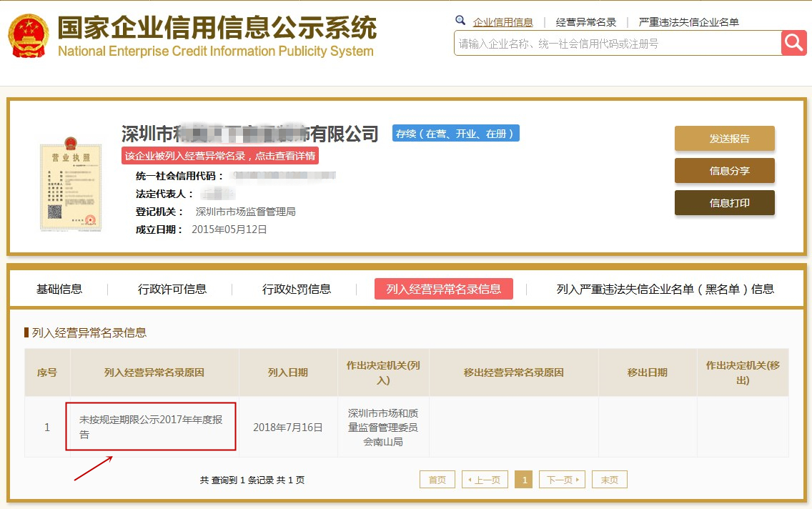
Task: Open the 列入经营异常名录信息 tab
Action: (444, 289)
